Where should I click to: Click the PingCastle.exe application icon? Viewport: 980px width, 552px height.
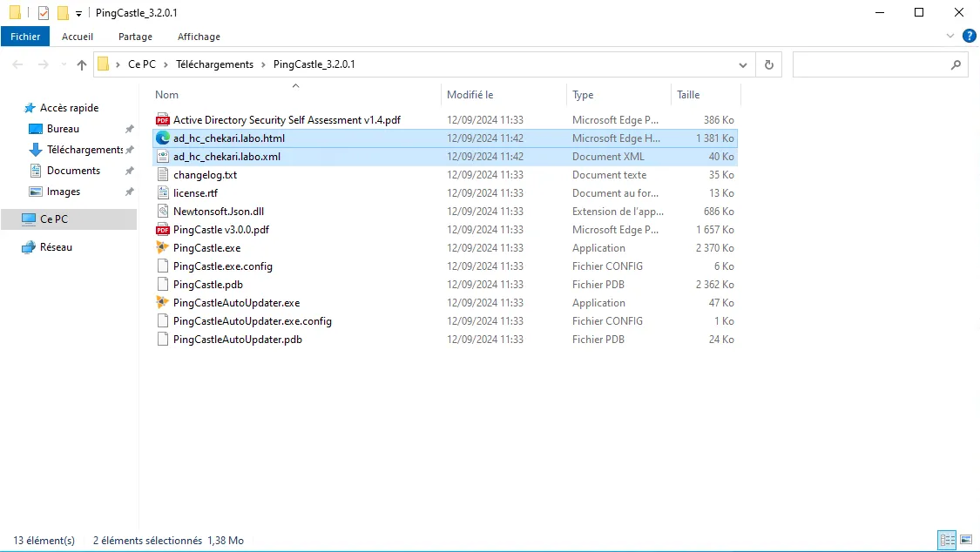[x=162, y=248]
